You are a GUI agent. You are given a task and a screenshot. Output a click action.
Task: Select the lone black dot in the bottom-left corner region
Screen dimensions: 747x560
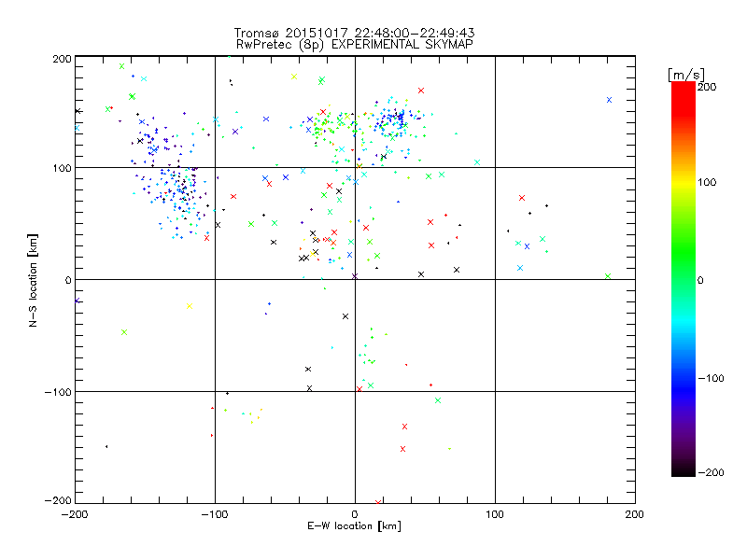click(106, 447)
